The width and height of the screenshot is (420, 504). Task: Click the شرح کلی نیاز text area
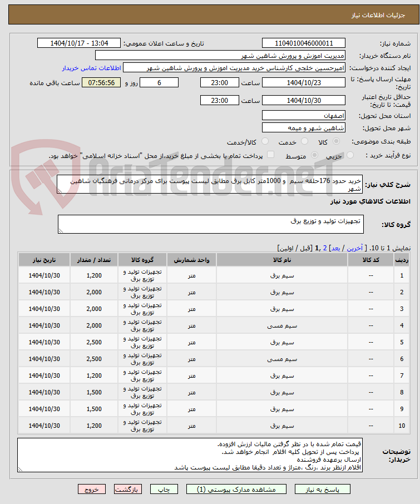click(x=210, y=184)
